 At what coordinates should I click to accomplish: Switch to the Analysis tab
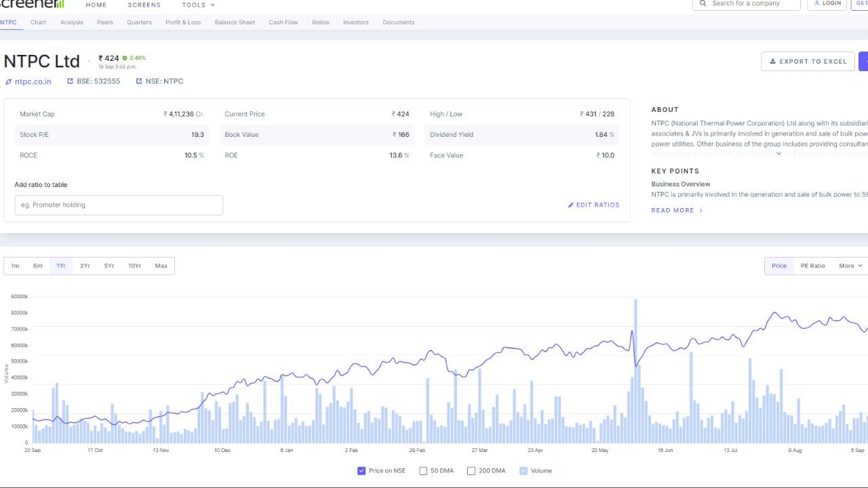(x=72, y=22)
